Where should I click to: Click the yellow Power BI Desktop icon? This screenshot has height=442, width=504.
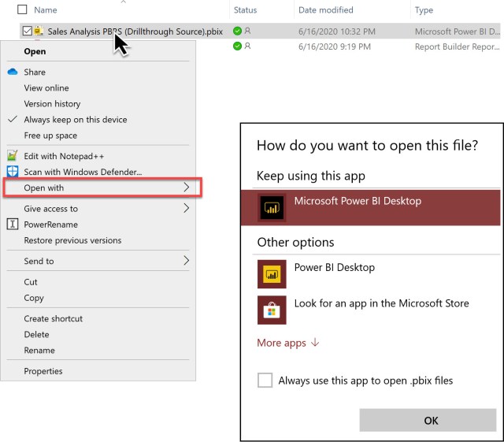click(x=272, y=274)
